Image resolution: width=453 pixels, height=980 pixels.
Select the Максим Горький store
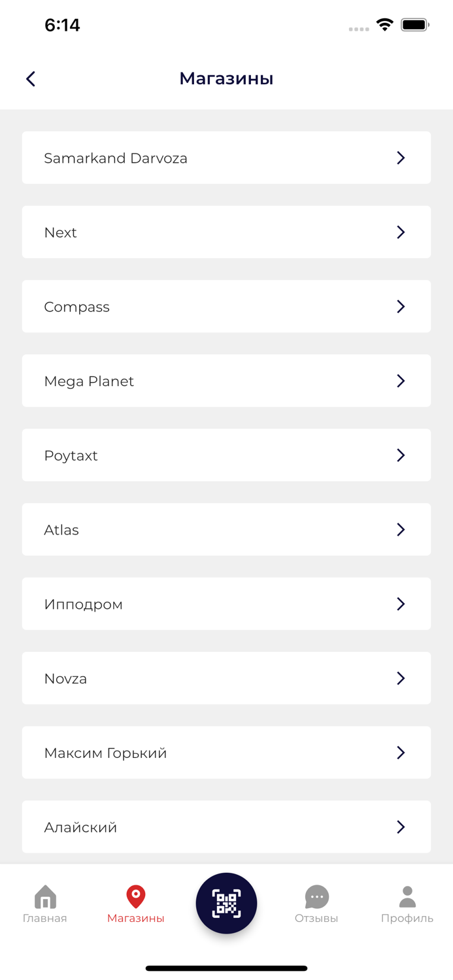(x=226, y=753)
